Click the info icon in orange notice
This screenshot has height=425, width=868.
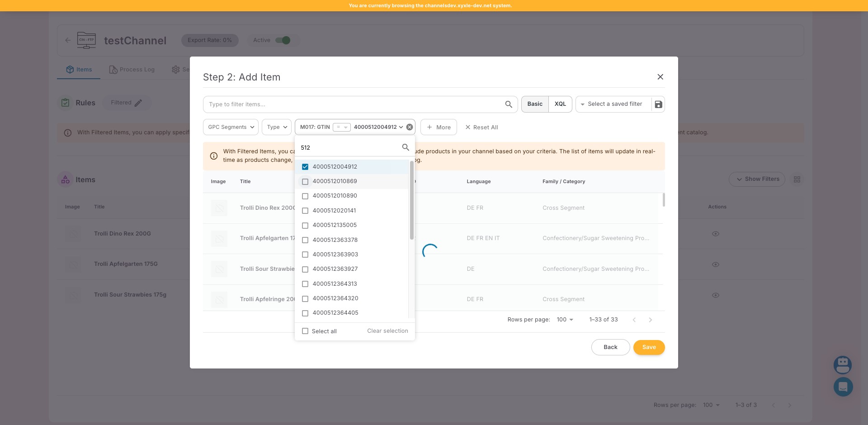point(214,156)
